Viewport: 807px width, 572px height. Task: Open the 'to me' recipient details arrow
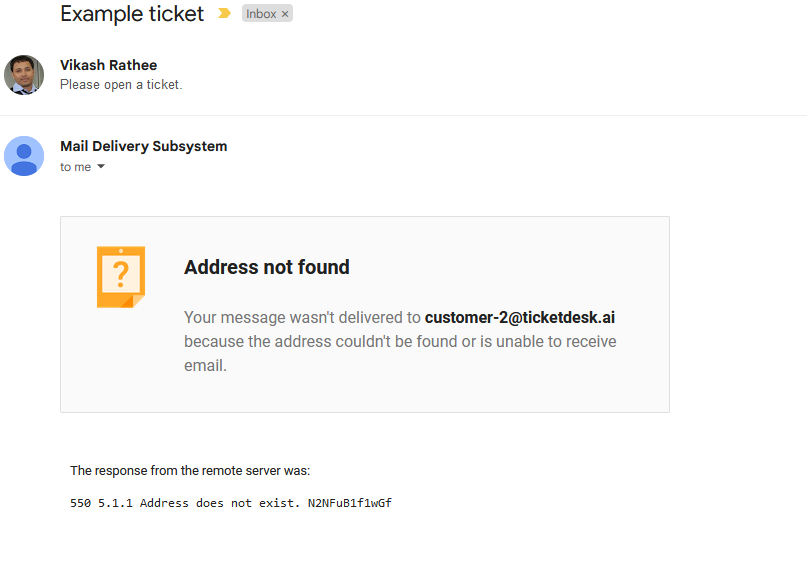click(101, 167)
